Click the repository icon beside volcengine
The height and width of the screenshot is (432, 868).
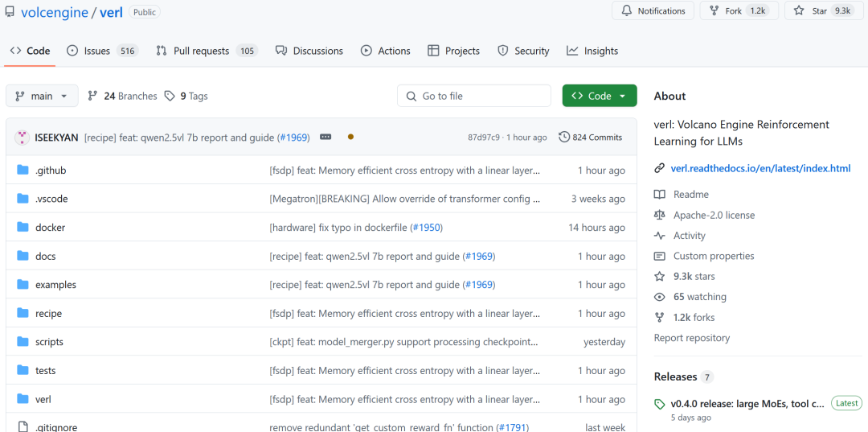pos(10,11)
